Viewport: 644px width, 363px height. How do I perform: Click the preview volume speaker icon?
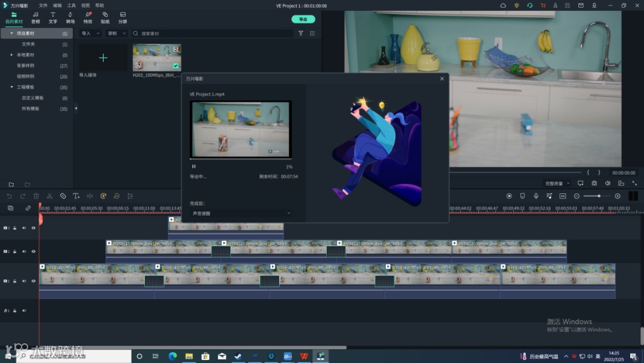pos(608,183)
